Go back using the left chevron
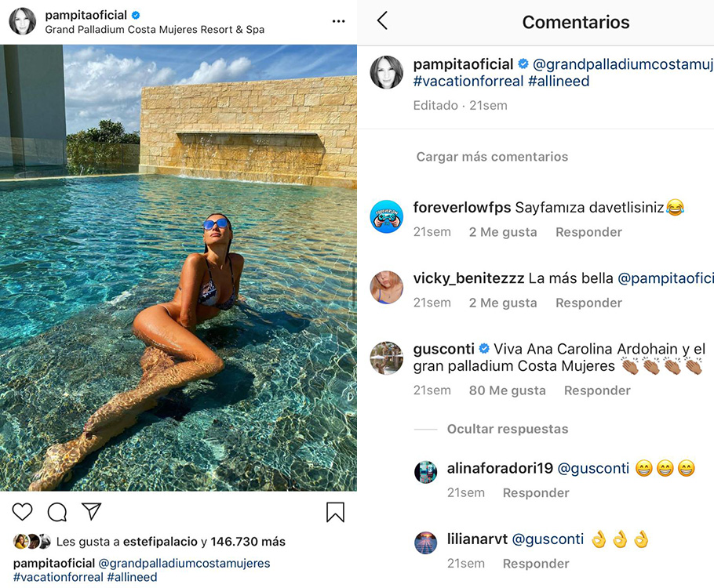The height and width of the screenshot is (588, 714). click(x=382, y=21)
